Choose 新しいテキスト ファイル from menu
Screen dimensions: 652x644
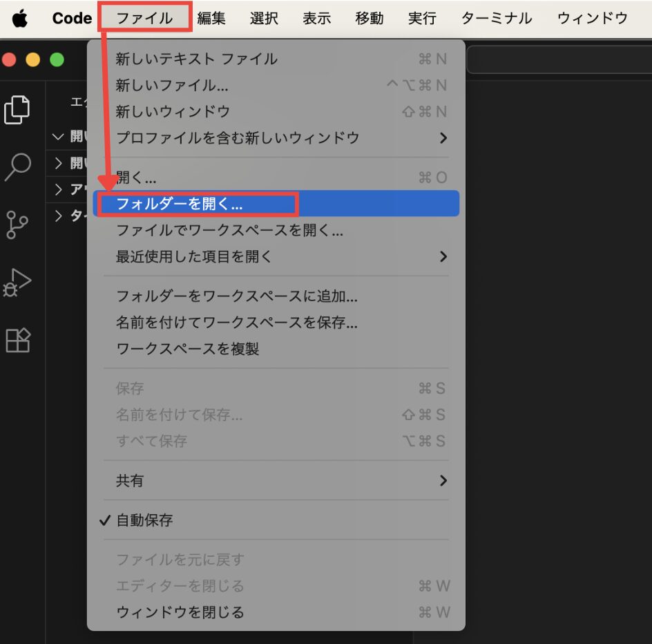[196, 59]
